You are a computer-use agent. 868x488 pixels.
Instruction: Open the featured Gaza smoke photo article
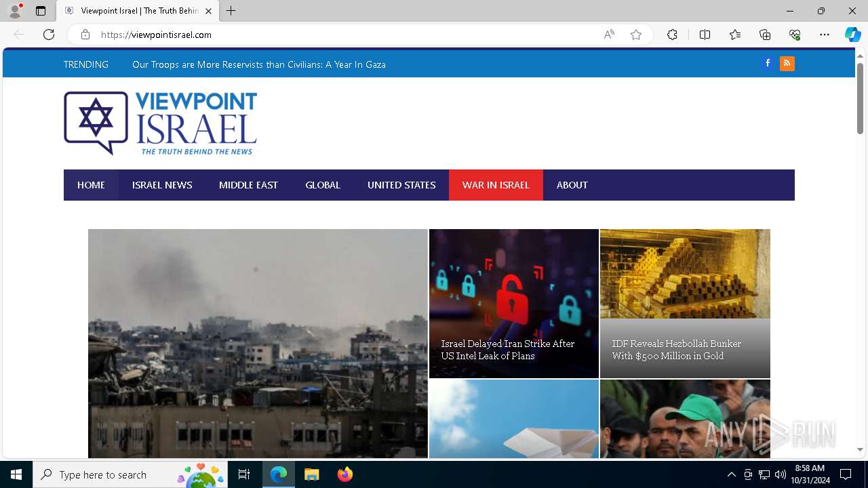(x=258, y=344)
